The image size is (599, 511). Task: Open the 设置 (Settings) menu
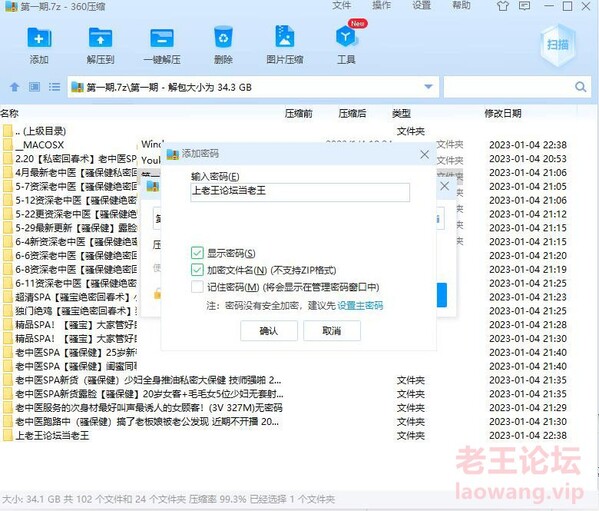(x=421, y=5)
